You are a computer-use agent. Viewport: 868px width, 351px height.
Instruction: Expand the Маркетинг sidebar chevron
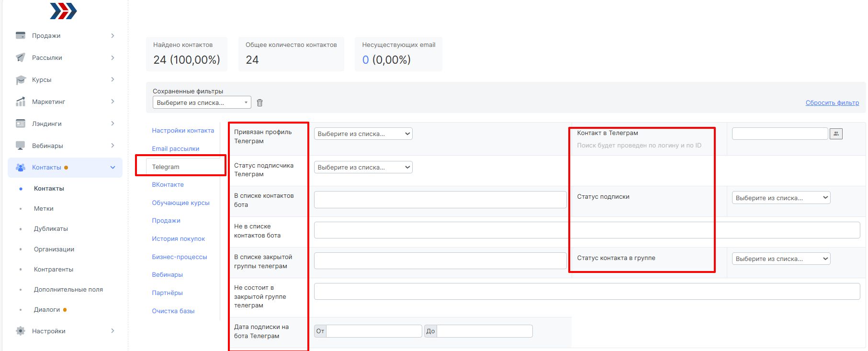coord(113,102)
